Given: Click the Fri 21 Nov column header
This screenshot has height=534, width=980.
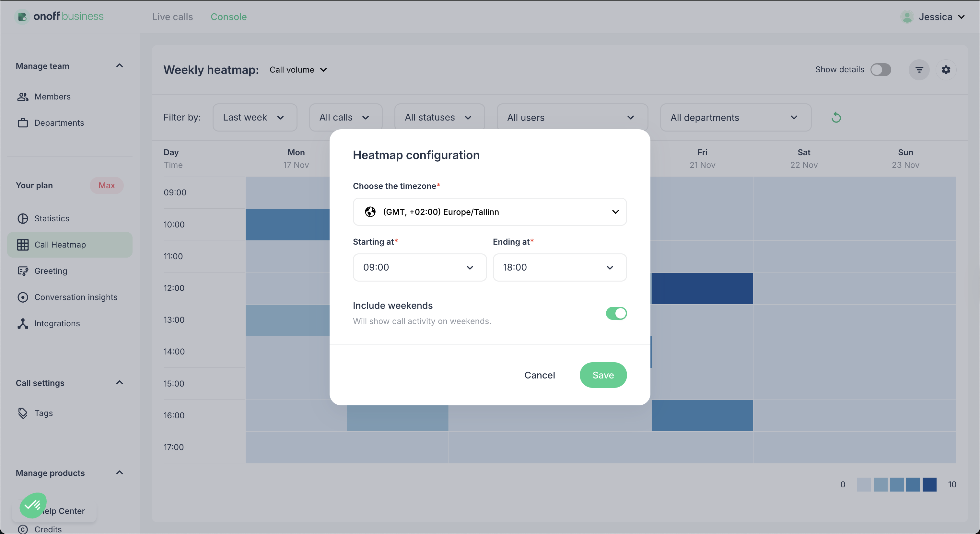Looking at the screenshot, I should [702, 158].
